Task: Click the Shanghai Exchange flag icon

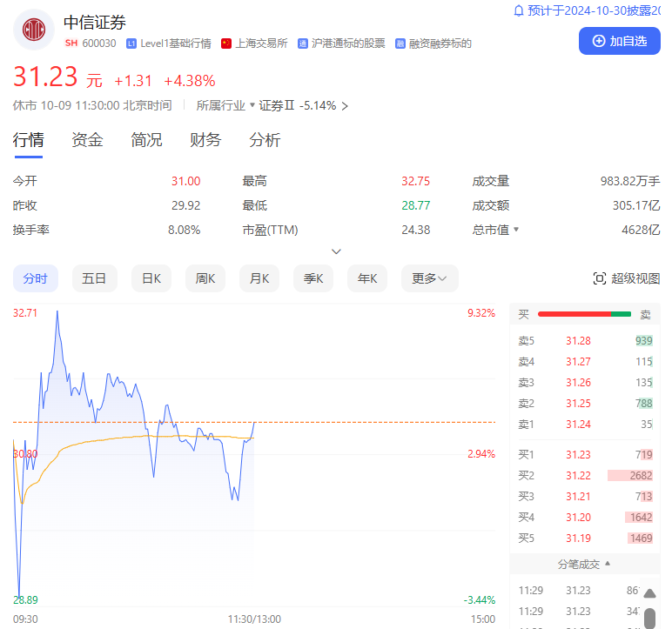Action: point(226,43)
